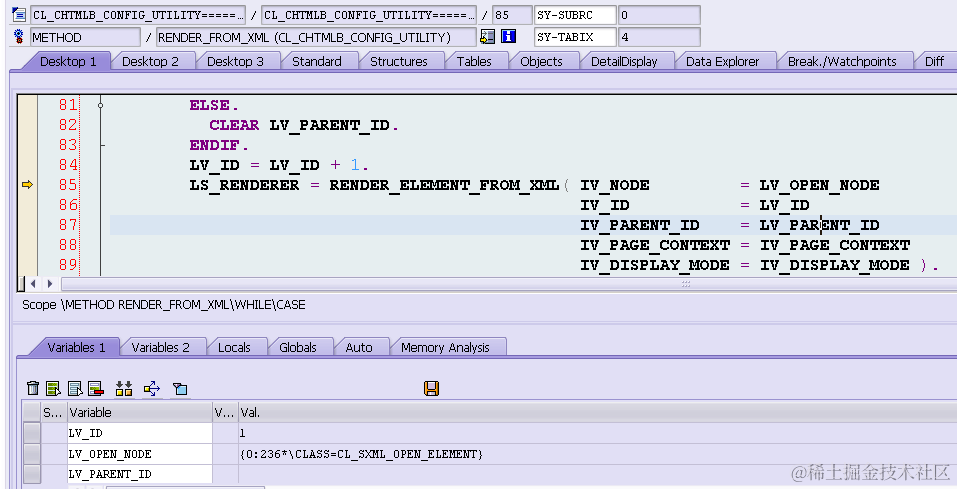Switch to Desktop 1 tab

click(x=68, y=61)
